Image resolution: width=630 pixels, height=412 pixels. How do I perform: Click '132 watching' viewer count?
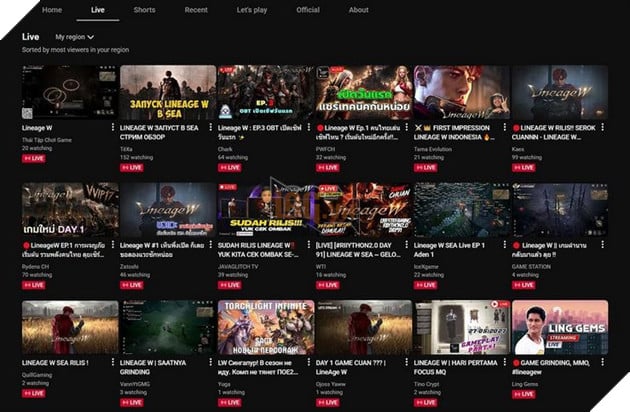(x=136, y=157)
